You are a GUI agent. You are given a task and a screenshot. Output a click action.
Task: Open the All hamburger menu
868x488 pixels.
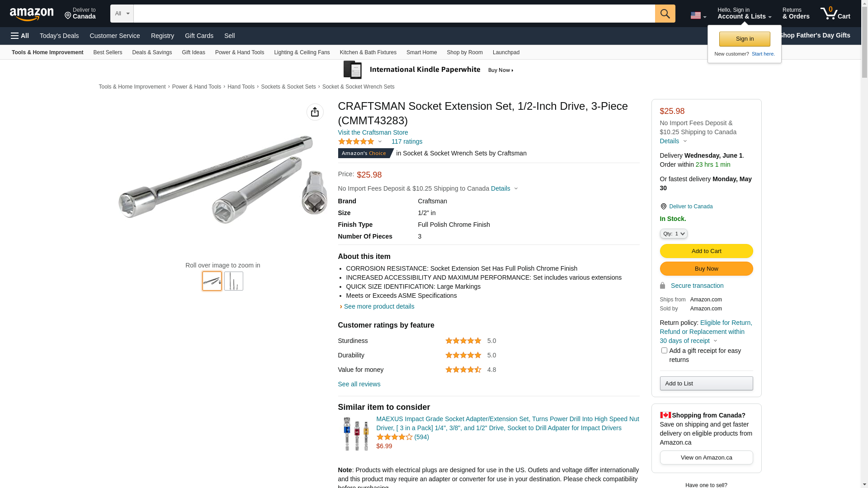(20, 36)
